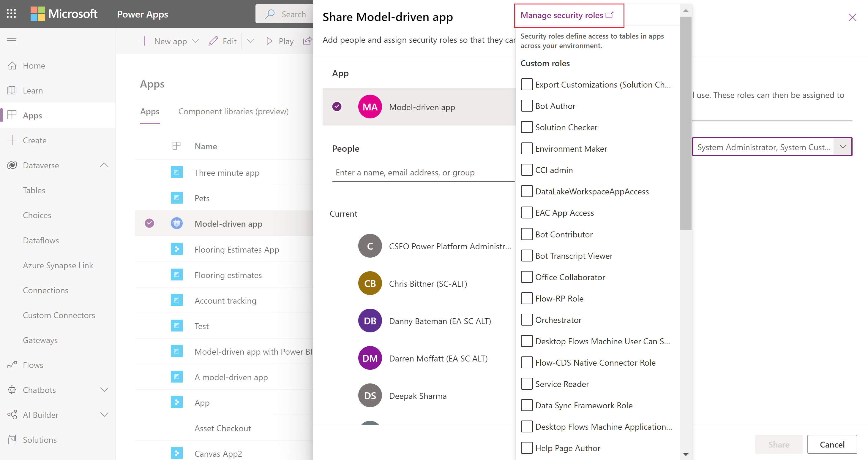The image size is (868, 460).
Task: Click the Learn book icon
Action: (x=12, y=90)
